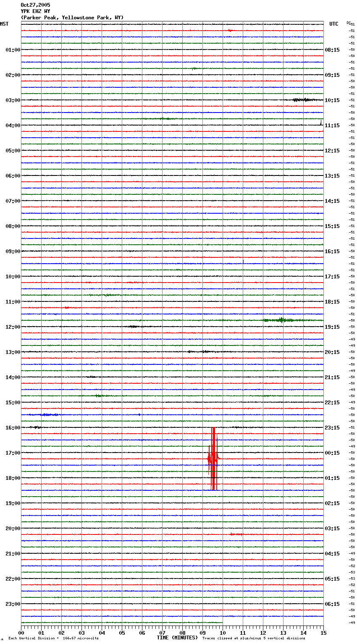Click the 00:15 UTC time label
Image resolution: width=357 pixels, height=644 pixels.
pyautogui.click(x=332, y=453)
